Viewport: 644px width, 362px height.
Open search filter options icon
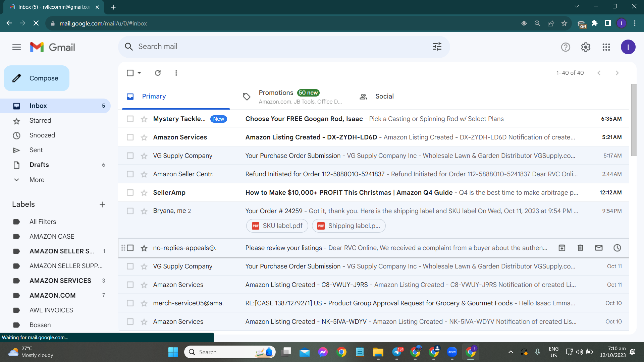(437, 47)
